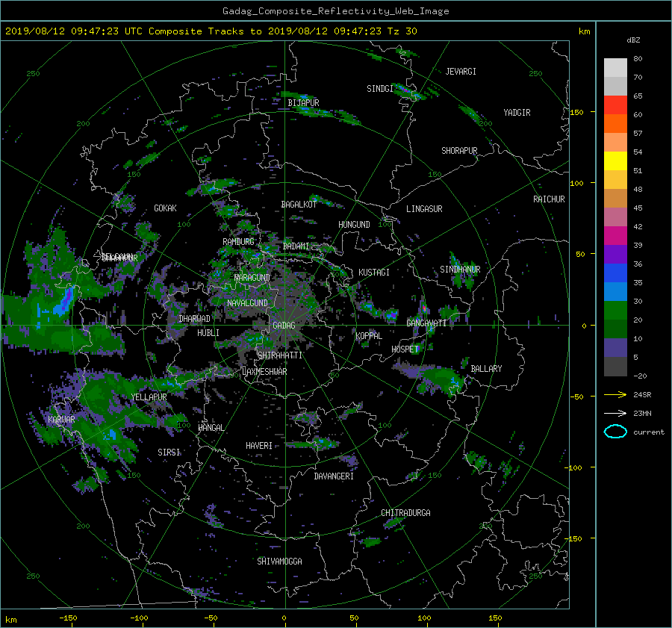The height and width of the screenshot is (628, 672).
Task: Click the high-reflectivity storm cell near Gangavati
Action: point(424,308)
